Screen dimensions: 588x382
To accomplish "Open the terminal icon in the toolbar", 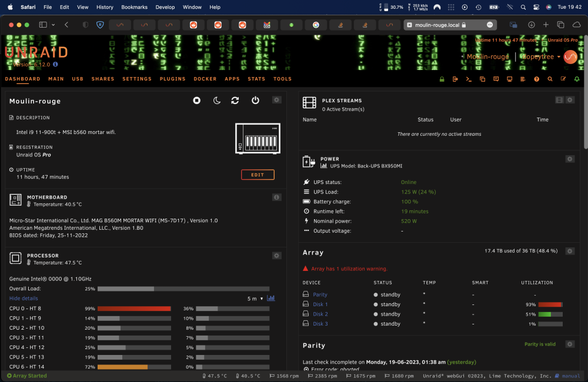I will [469, 79].
